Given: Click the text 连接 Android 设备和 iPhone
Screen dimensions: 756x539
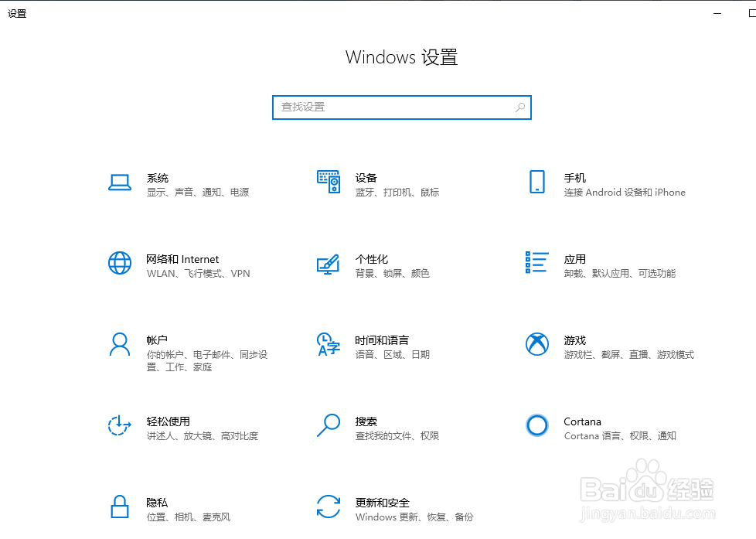Looking at the screenshot, I should [625, 192].
